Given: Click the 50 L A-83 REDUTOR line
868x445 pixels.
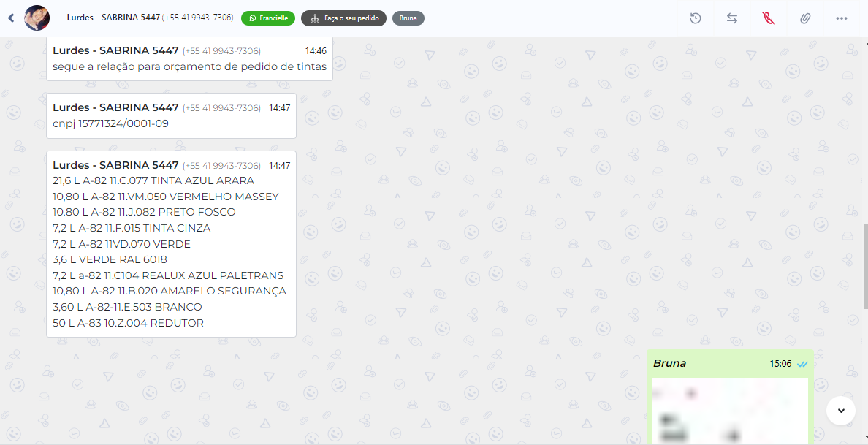Looking at the screenshot, I should pyautogui.click(x=128, y=323).
